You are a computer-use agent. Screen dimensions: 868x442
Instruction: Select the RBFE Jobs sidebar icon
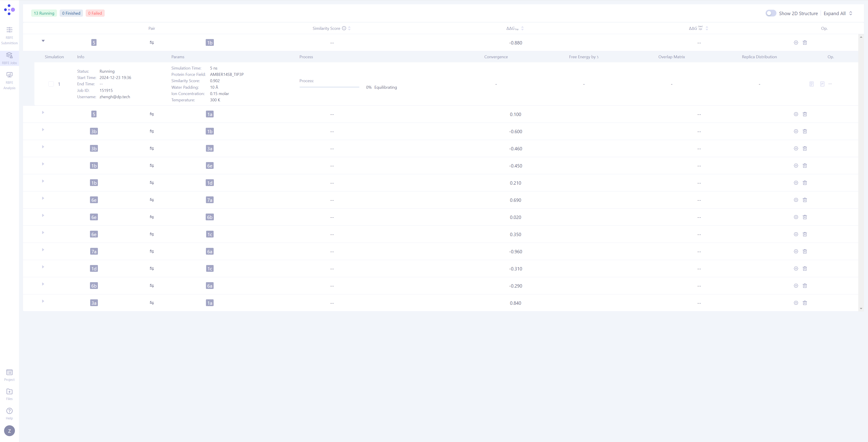[9, 57]
